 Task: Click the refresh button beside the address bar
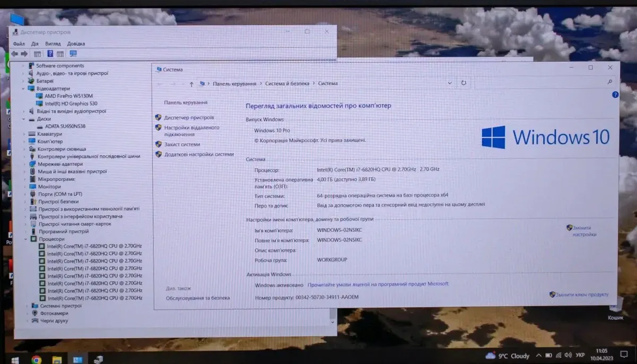pyautogui.click(x=463, y=83)
